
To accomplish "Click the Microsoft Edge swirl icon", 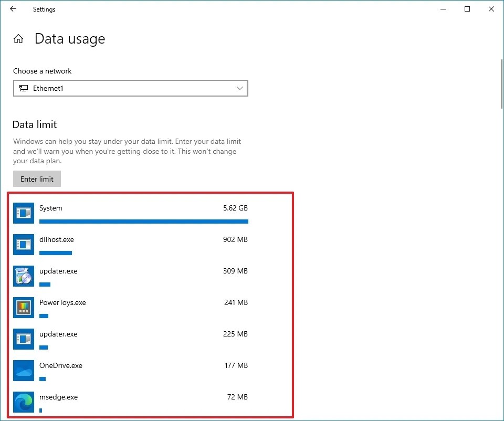I will (x=23, y=402).
